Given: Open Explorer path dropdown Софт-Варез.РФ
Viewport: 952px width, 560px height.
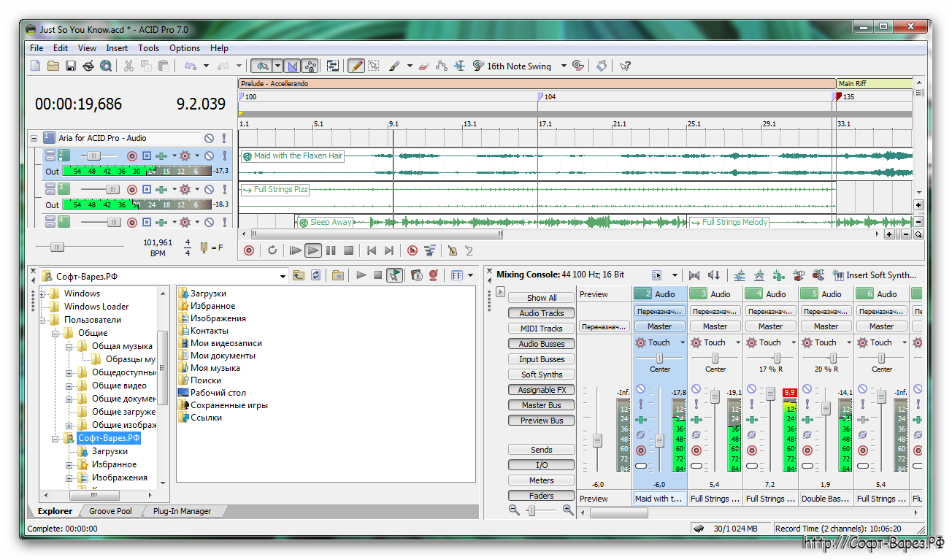Looking at the screenshot, I should [x=283, y=276].
